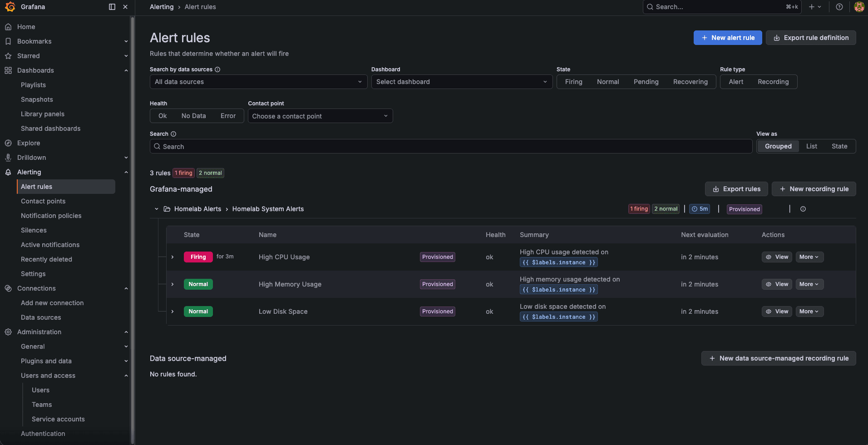The image size is (868, 445).
Task: Select the Error health filter
Action: pyautogui.click(x=228, y=116)
